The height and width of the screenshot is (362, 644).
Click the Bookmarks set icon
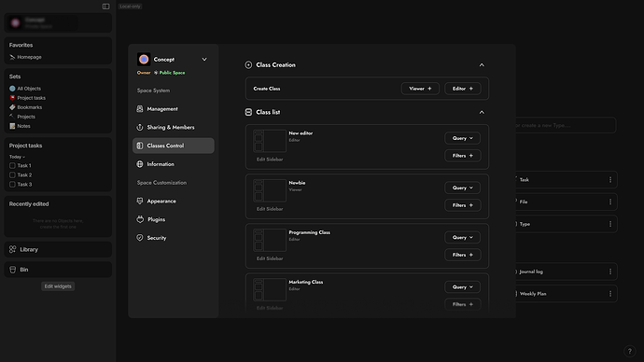pyautogui.click(x=12, y=107)
